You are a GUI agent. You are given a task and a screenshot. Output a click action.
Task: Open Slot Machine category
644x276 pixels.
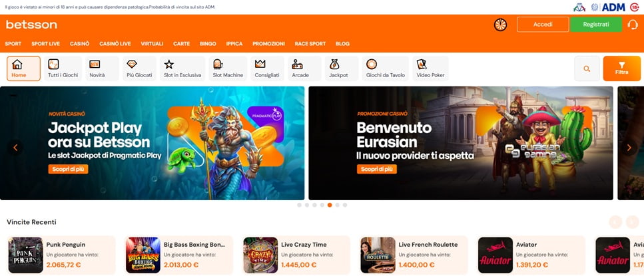228,69
